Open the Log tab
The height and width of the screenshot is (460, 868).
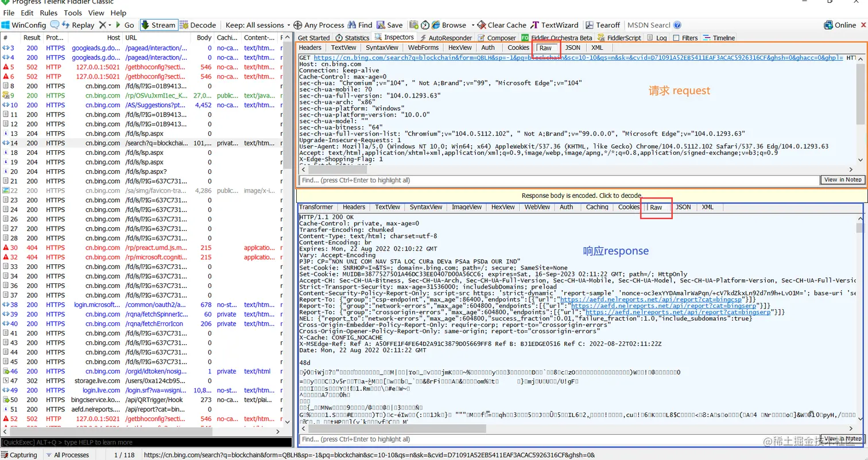pos(658,38)
